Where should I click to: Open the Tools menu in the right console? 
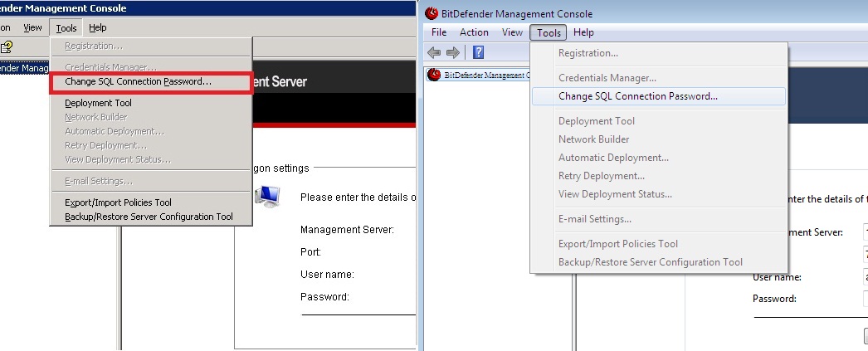[549, 32]
